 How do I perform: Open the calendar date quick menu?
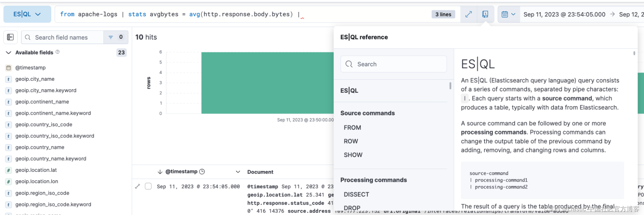(509, 14)
